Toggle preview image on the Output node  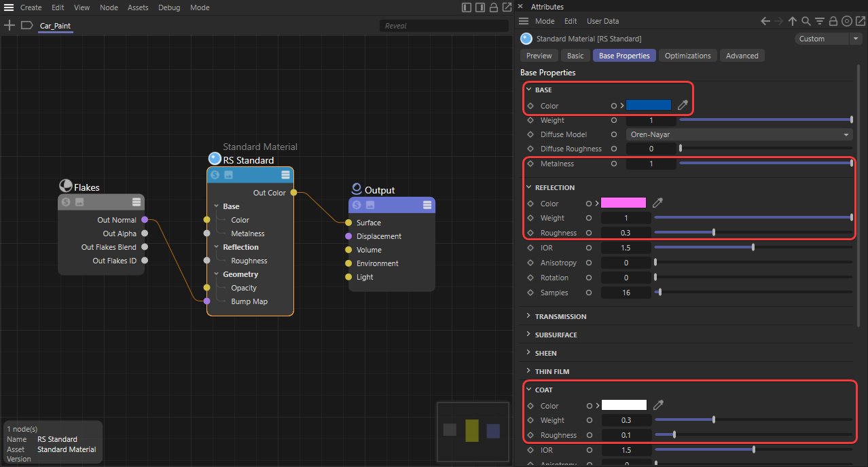pos(370,205)
